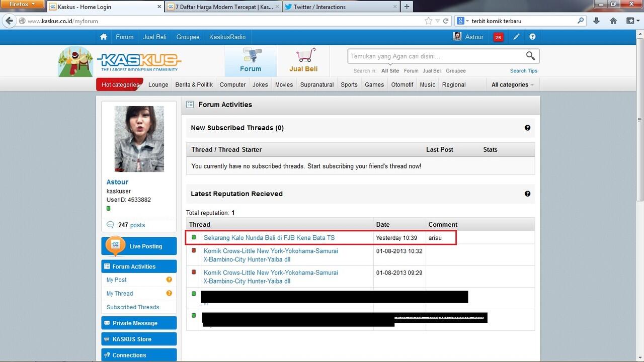Click the Kaskus logo
This screenshot has width=644, height=362.
click(139, 61)
